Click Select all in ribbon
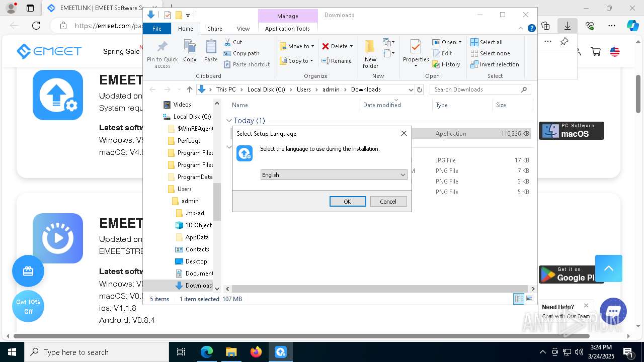This screenshot has width=644, height=362. 487,42
